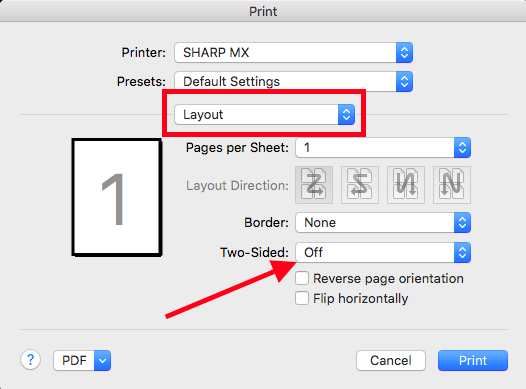Choose the top-to-bottom, right-to-left layout direction icon
The image size is (526, 389).
[406, 185]
